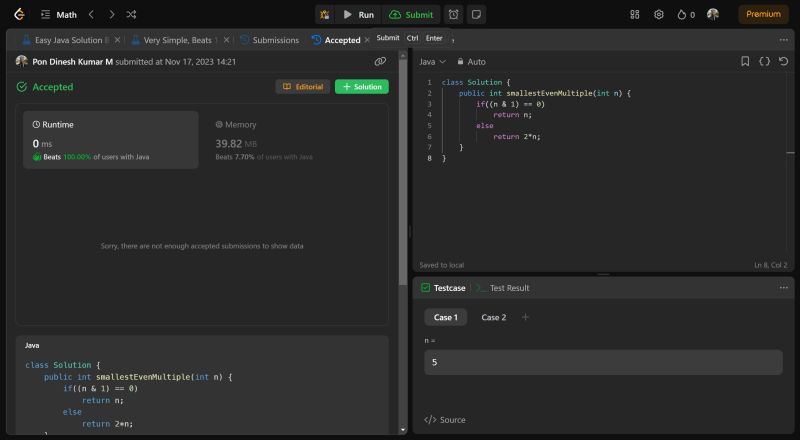The width and height of the screenshot is (800, 440).
Task: Click the editor bookmark icon
Action: pyautogui.click(x=745, y=62)
